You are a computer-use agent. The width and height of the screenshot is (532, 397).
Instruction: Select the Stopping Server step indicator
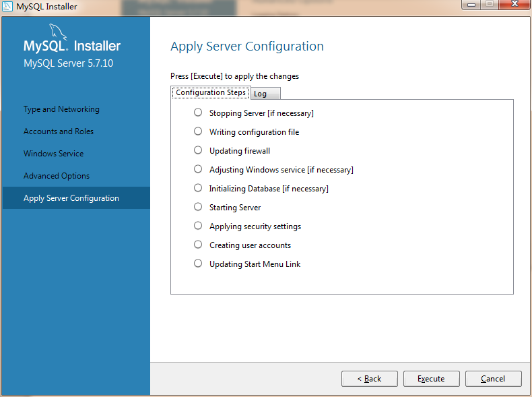[x=198, y=113]
